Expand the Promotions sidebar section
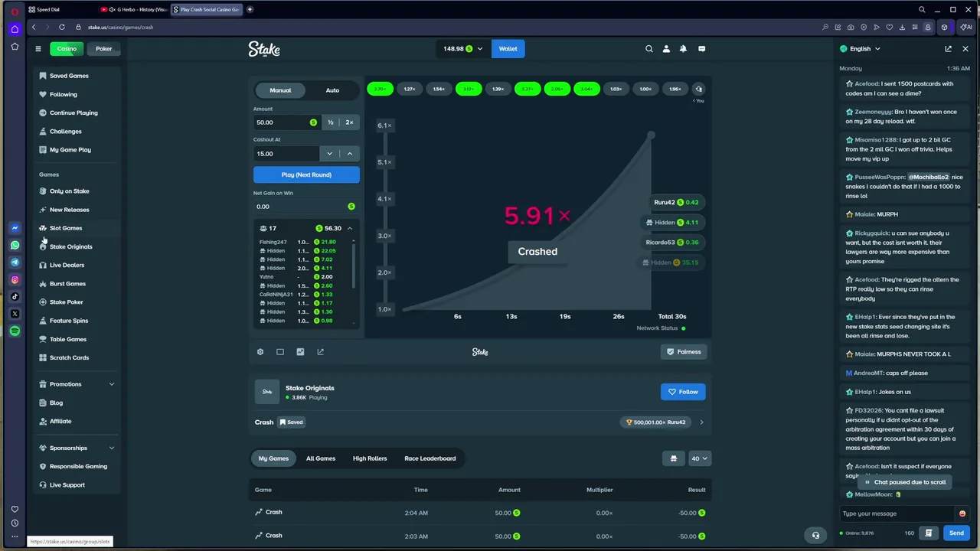Viewport: 980px width, 551px height. (x=112, y=384)
